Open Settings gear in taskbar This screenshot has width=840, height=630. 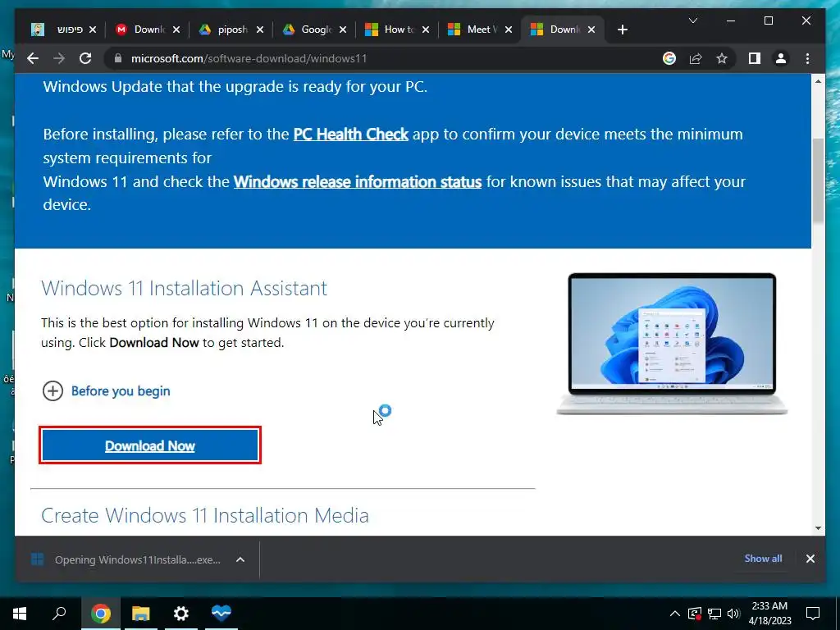(x=181, y=613)
